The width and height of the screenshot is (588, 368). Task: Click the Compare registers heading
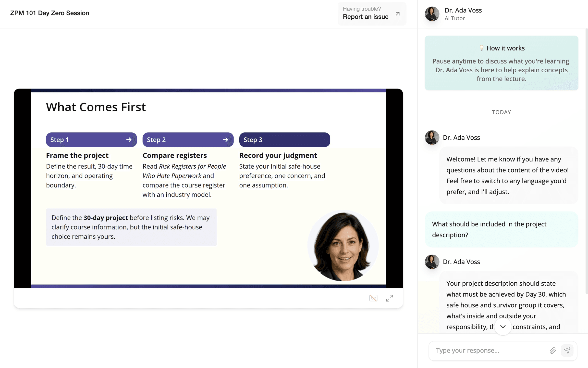point(175,155)
